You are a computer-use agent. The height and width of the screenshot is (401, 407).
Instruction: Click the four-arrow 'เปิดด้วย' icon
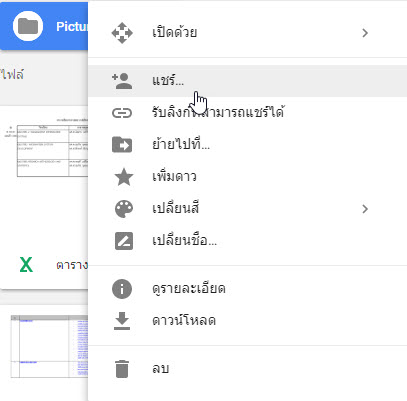point(122,33)
